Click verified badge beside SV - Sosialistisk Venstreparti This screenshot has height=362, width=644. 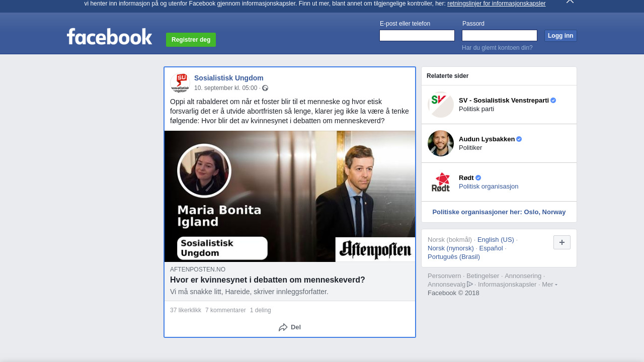[x=553, y=100]
